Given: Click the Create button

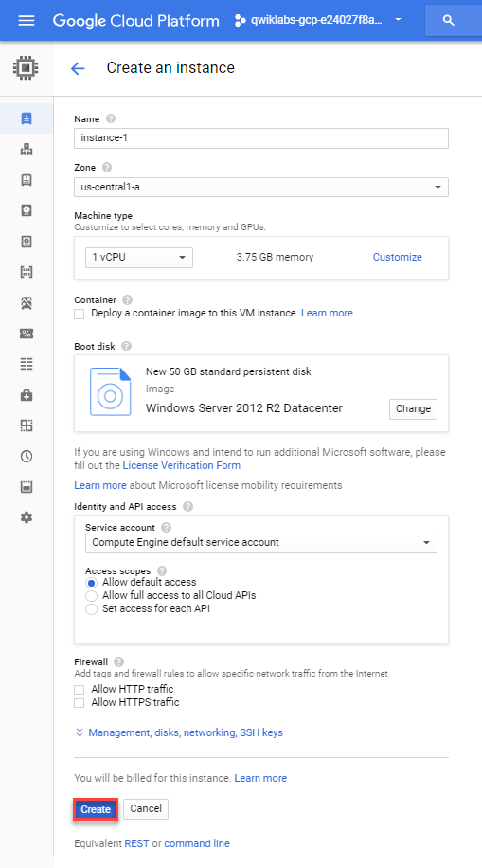Looking at the screenshot, I should [x=96, y=809].
